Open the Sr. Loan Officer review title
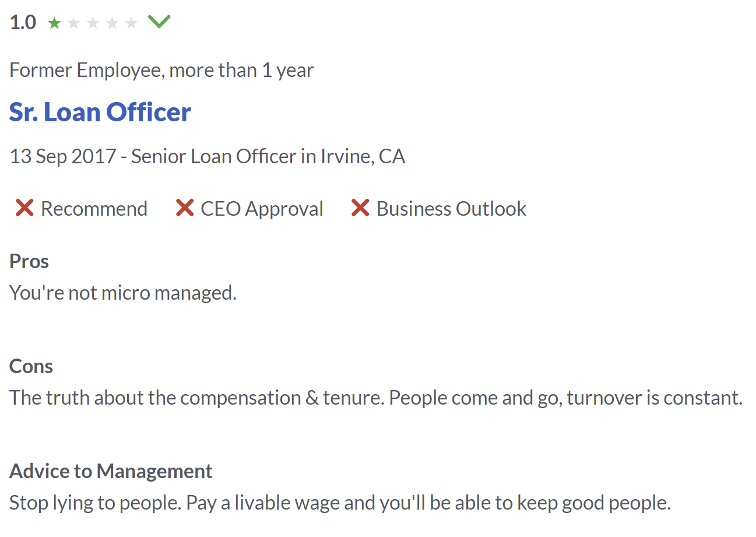The height and width of the screenshot is (537, 756). tap(100, 112)
